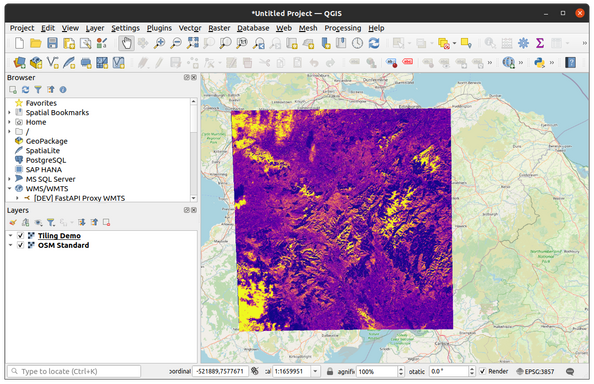This screenshot has width=594, height=384.
Task: Select SAP HANA in the Browser
Action: [x=44, y=169]
